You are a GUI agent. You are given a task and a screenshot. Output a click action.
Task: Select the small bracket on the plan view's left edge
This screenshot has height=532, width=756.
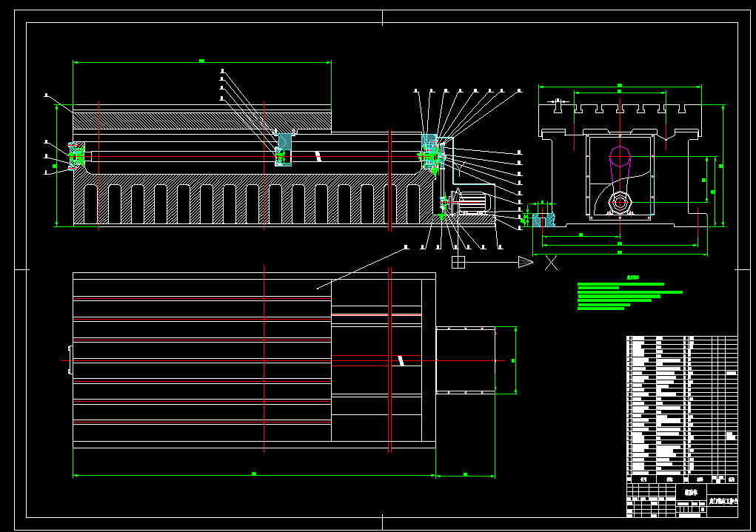(x=70, y=360)
